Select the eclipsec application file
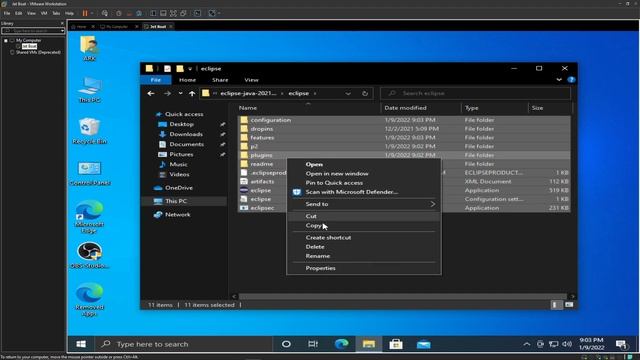The height and width of the screenshot is (360, 640). click(262, 208)
